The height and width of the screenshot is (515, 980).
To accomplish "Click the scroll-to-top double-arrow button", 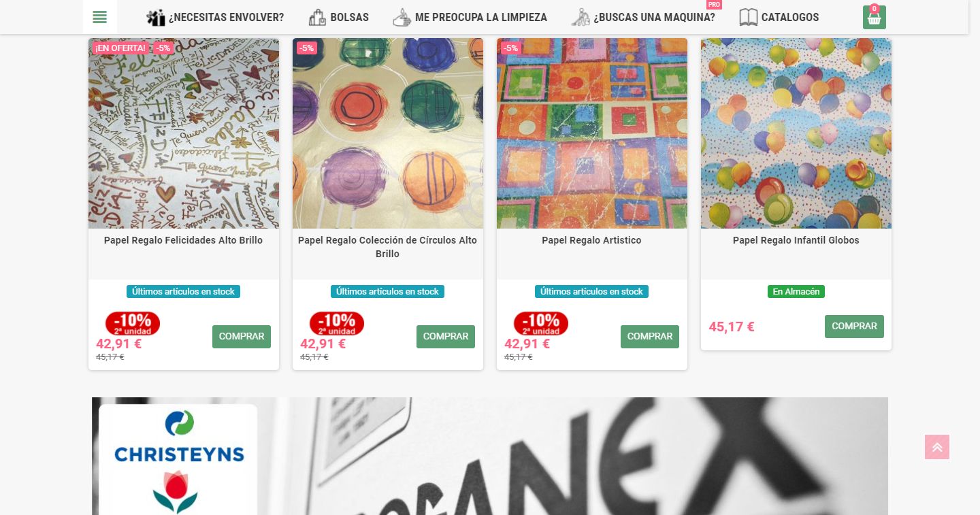I will point(937,447).
